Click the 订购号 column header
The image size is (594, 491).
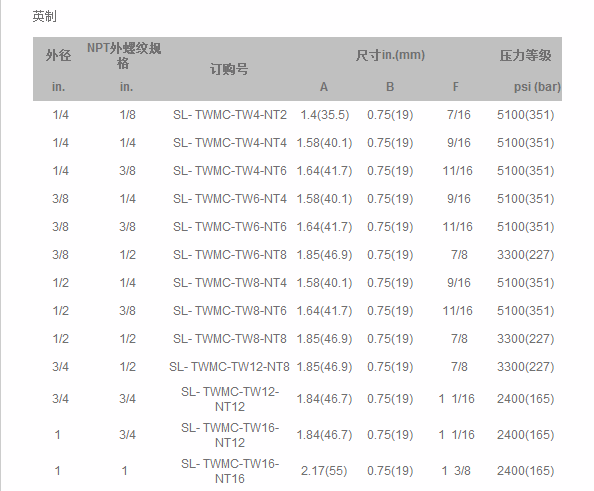coord(229,69)
